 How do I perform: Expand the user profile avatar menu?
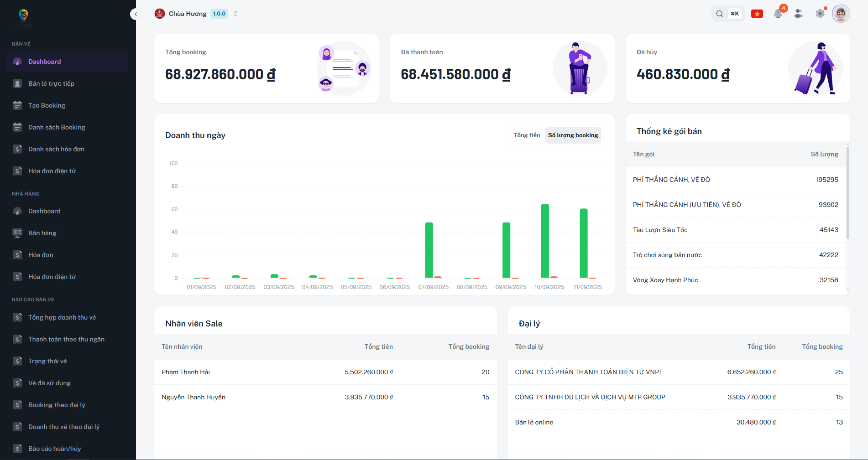(x=841, y=14)
